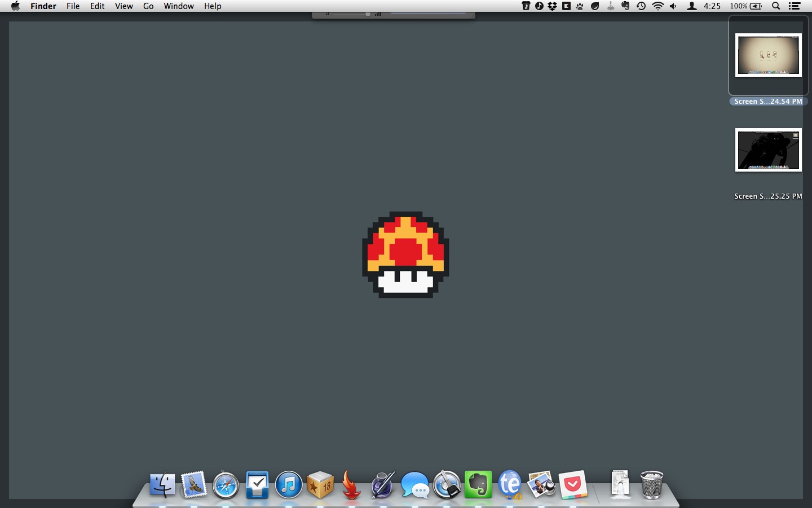Open Time Machine menu bar icon

641,6
